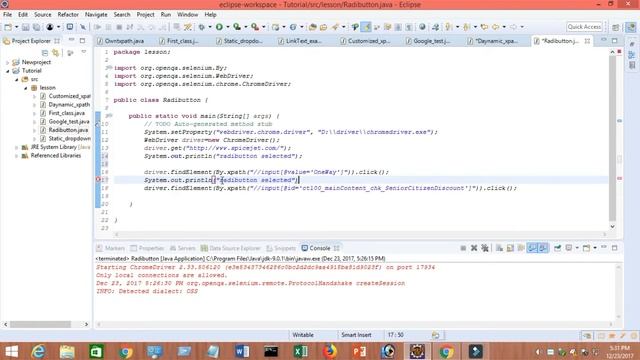Collapse All in Project Explorer

45,53
